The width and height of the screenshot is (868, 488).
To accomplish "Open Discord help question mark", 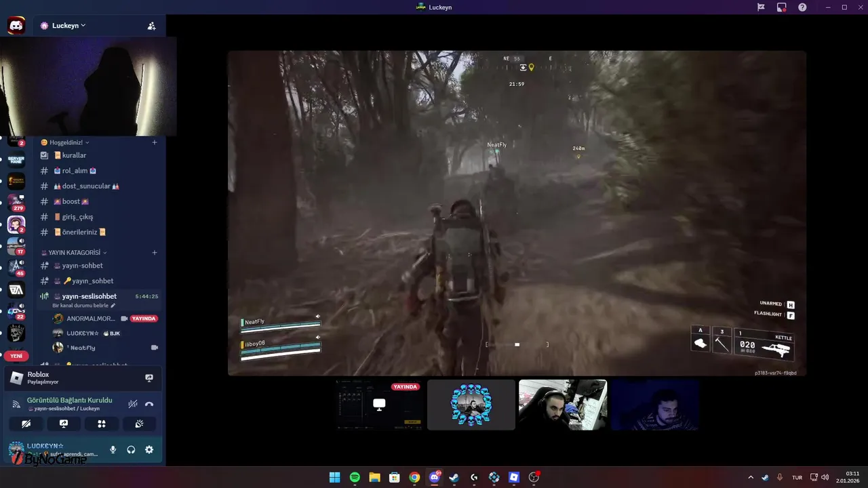I will [802, 7].
